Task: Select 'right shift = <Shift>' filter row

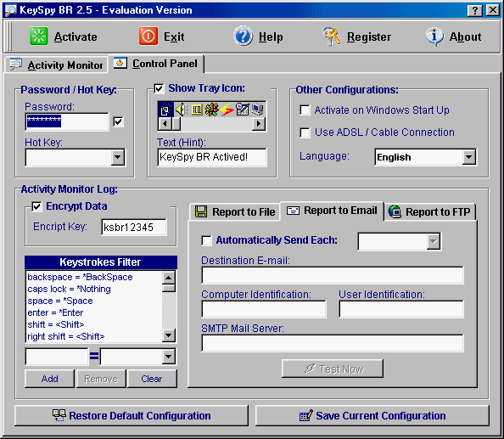Action: [x=94, y=336]
